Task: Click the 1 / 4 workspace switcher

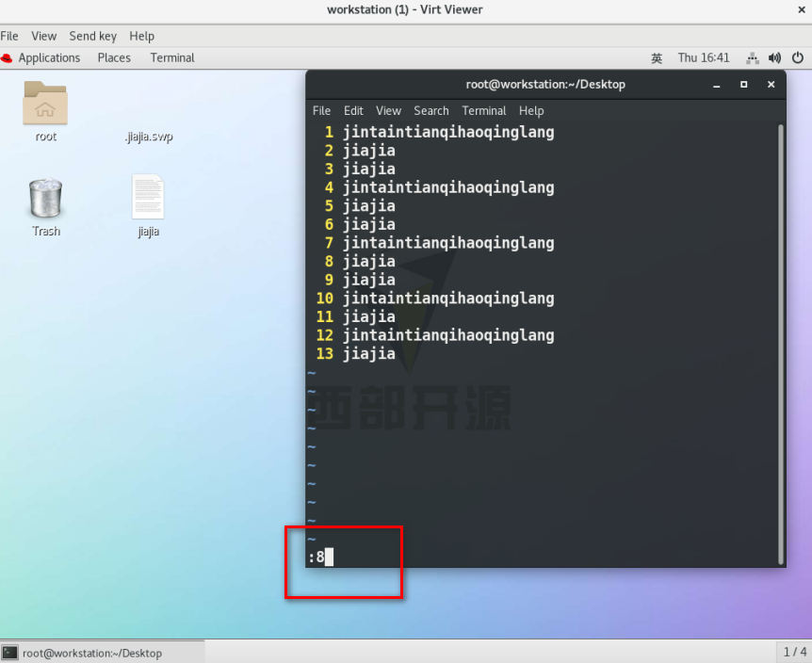Action: point(794,652)
